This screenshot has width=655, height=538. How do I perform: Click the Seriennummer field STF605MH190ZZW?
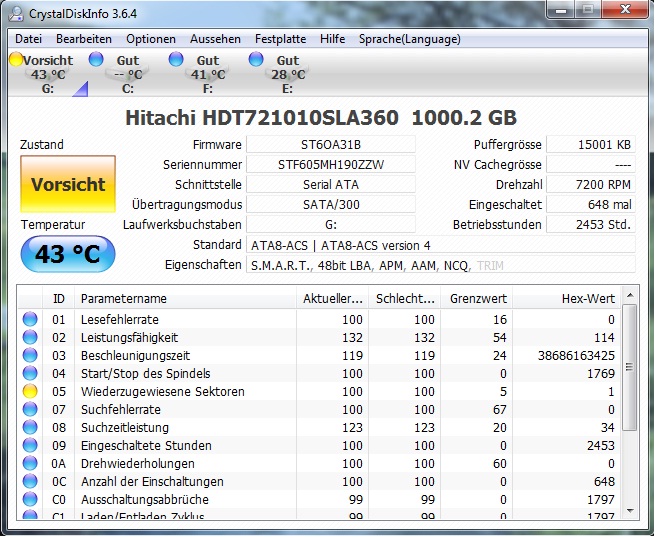(331, 165)
